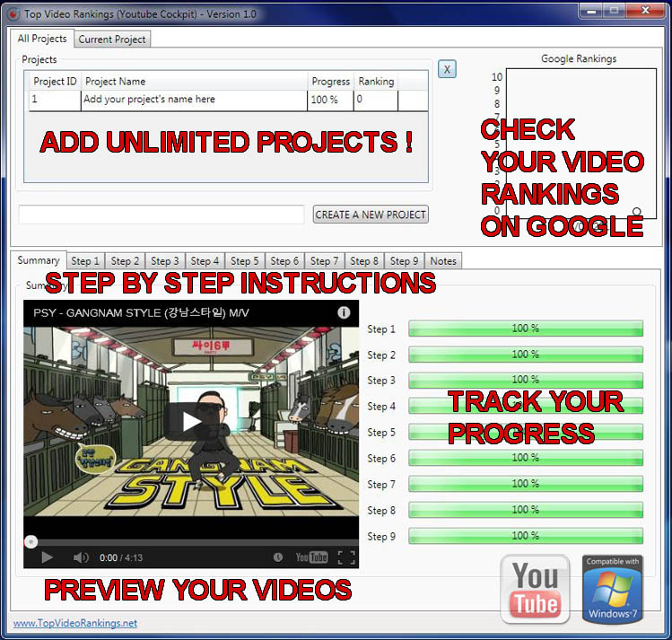Viewport: 672px width, 640px height.
Task: Click the Project ID cell showing 1
Action: (55, 100)
